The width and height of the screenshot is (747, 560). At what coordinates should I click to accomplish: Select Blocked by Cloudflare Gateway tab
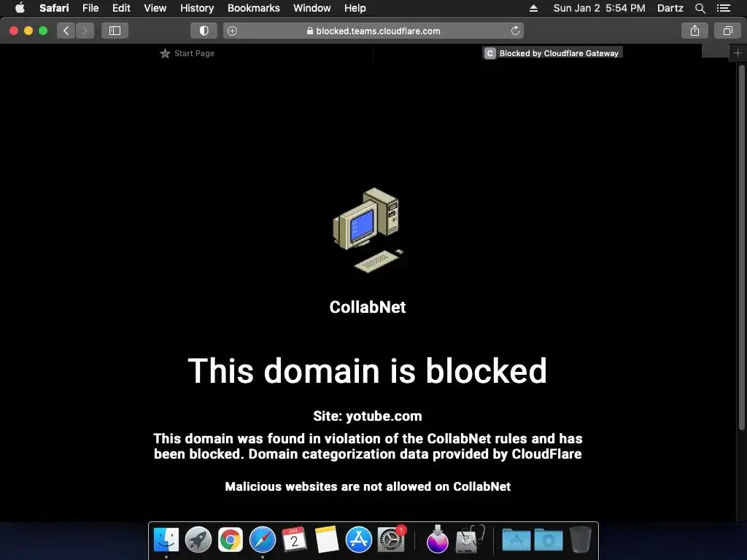(x=553, y=53)
